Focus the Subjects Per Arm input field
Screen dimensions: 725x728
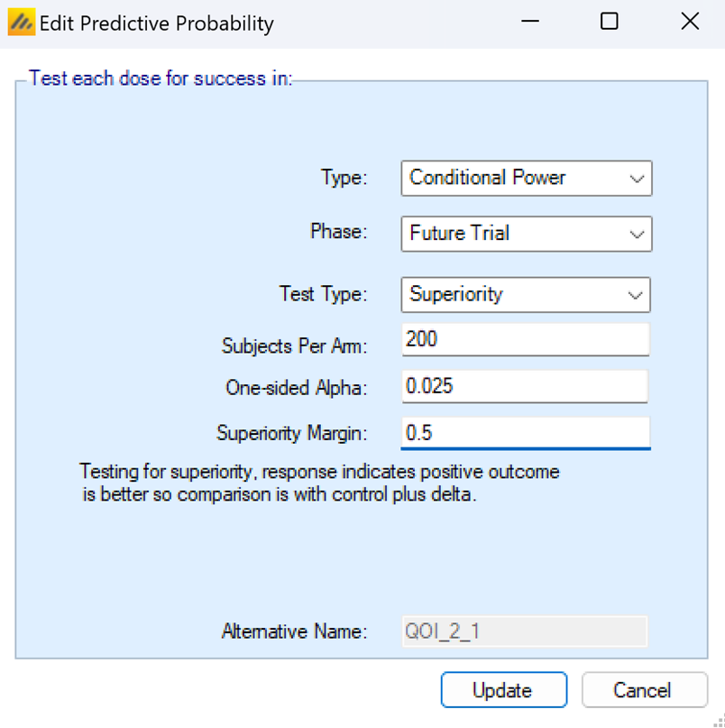pyautogui.click(x=525, y=340)
